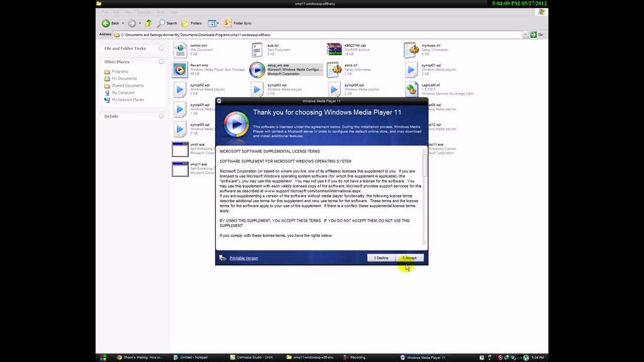Open Shared Documents in Other Places
The image size is (644, 362).
(128, 85)
